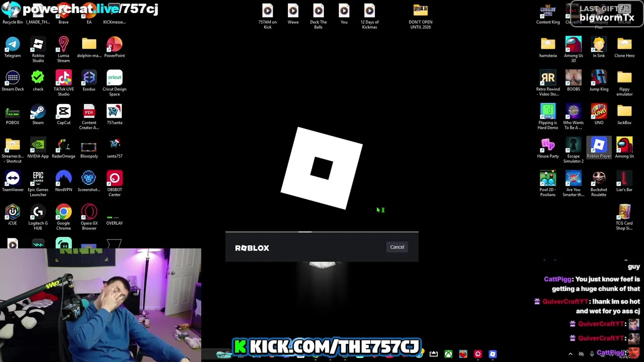Launch the Epic Games Launcher
This screenshot has height=362, width=644.
coord(38,184)
